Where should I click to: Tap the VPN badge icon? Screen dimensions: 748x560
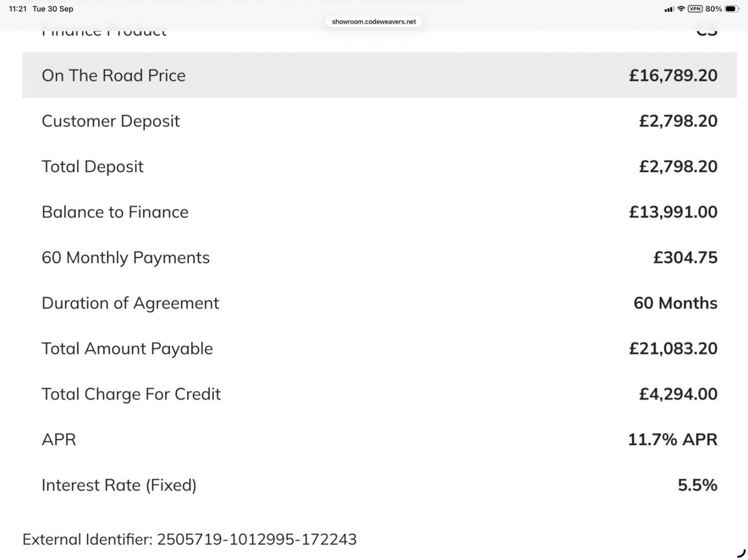pos(695,9)
